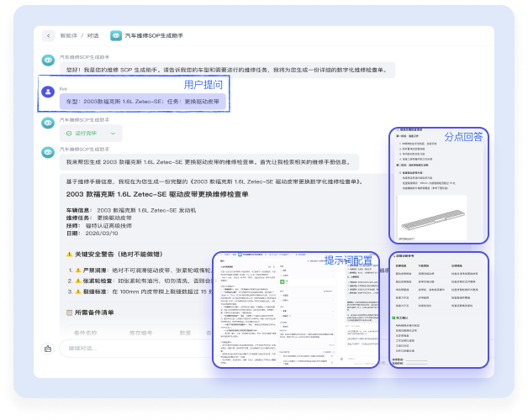The width and height of the screenshot is (528, 420).
Task: Click the warning icon next to 张紧轮检查
Action: (78, 281)
